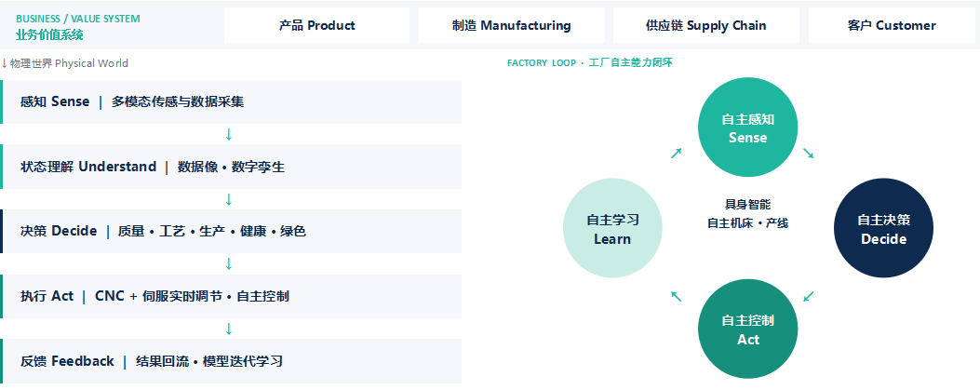Click the arrow from Act circle to Learn circle

pyautogui.click(x=676, y=296)
